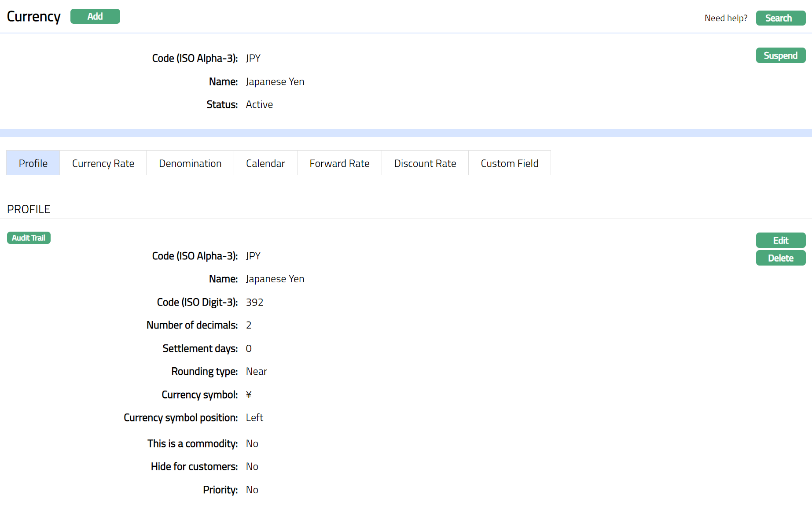Click Edit to modify the profile
Screen dimensions: 812x506
click(780, 240)
